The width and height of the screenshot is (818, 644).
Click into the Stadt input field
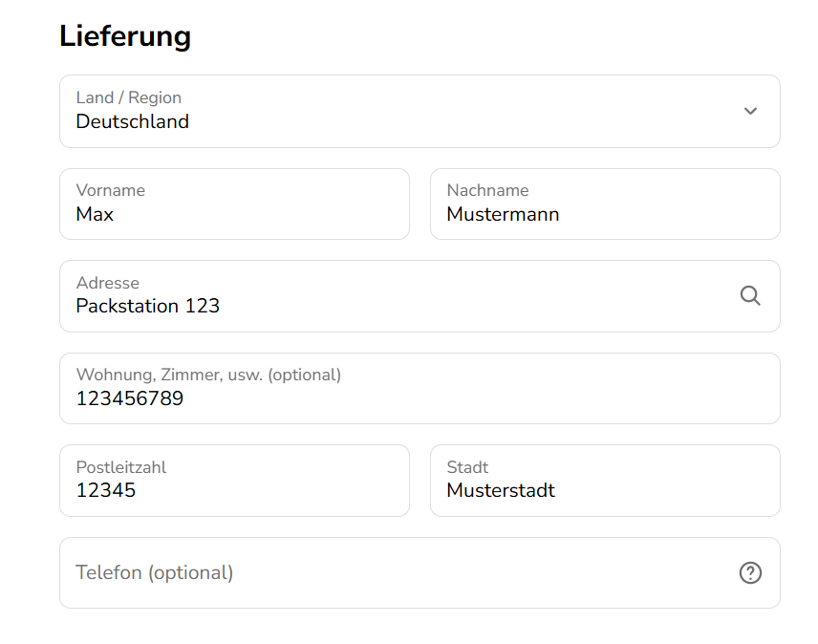pyautogui.click(x=605, y=481)
